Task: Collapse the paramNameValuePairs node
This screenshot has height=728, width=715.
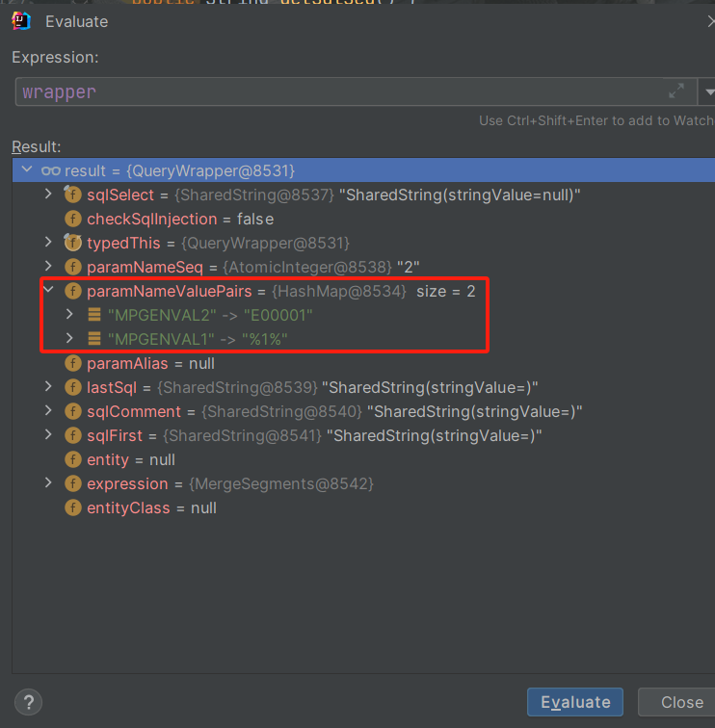Action: pyautogui.click(x=48, y=290)
